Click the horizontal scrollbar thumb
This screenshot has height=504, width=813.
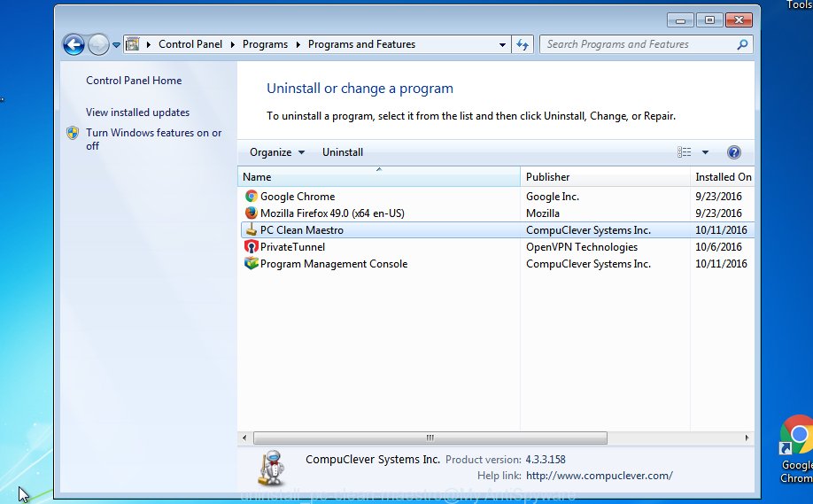(430, 438)
